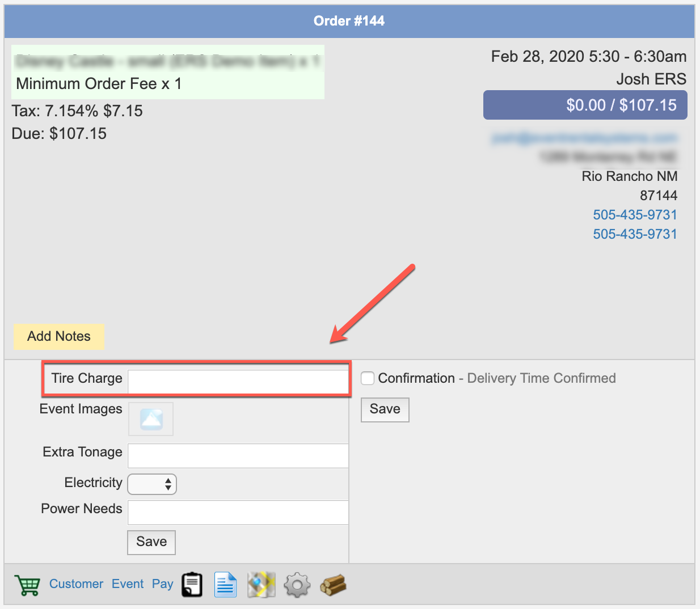The width and height of the screenshot is (700, 609).
Task: Click into the Tire Charge input field
Action: pos(238,380)
